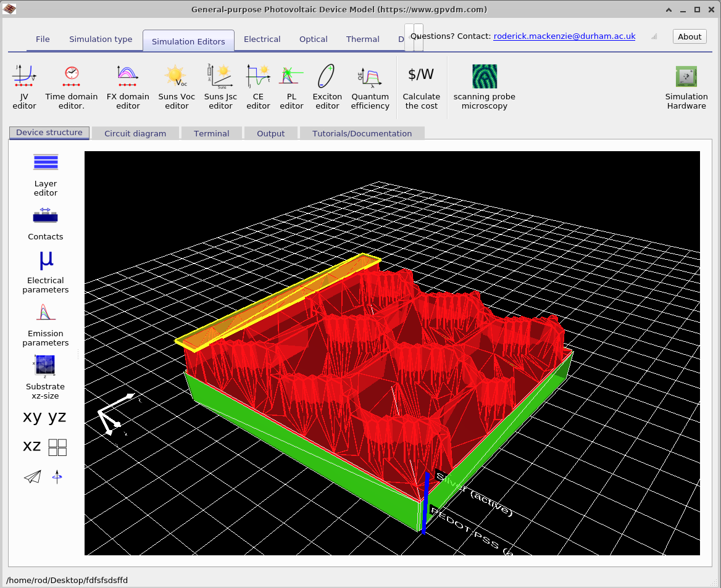Open the Contacts editor
This screenshot has height=588, width=721.
(46, 222)
